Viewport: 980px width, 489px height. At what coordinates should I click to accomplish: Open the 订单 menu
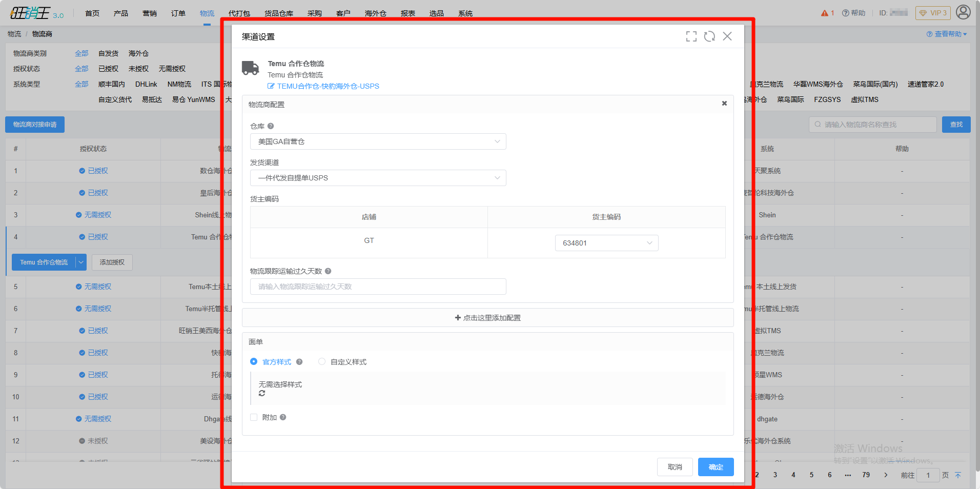[x=178, y=13]
